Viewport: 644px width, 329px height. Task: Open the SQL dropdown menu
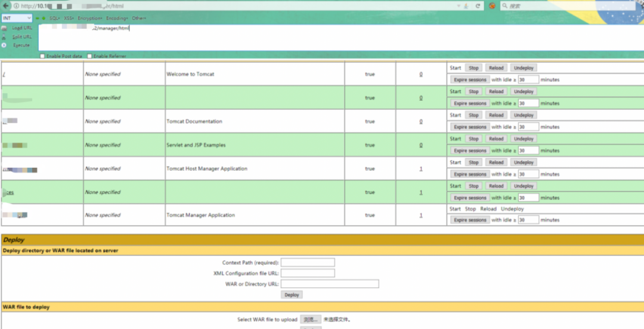click(x=55, y=18)
